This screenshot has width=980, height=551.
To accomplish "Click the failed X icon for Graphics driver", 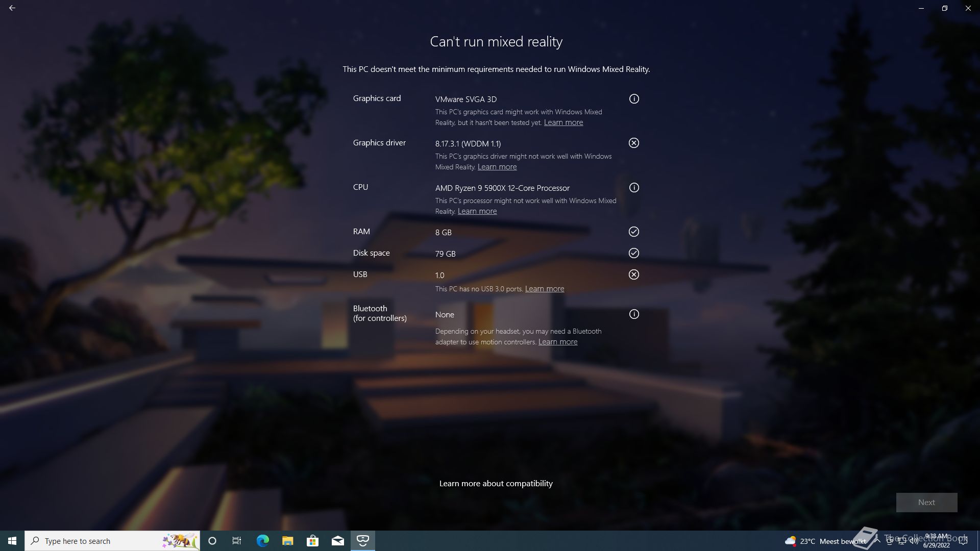I will (x=634, y=143).
